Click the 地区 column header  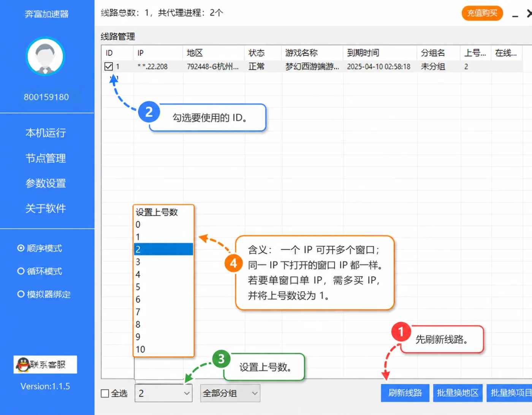(214, 53)
